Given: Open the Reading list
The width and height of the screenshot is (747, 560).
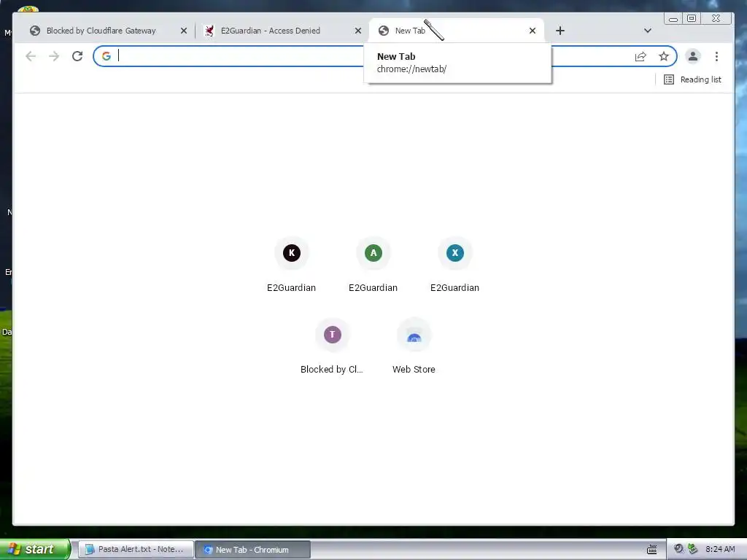Looking at the screenshot, I should (692, 79).
